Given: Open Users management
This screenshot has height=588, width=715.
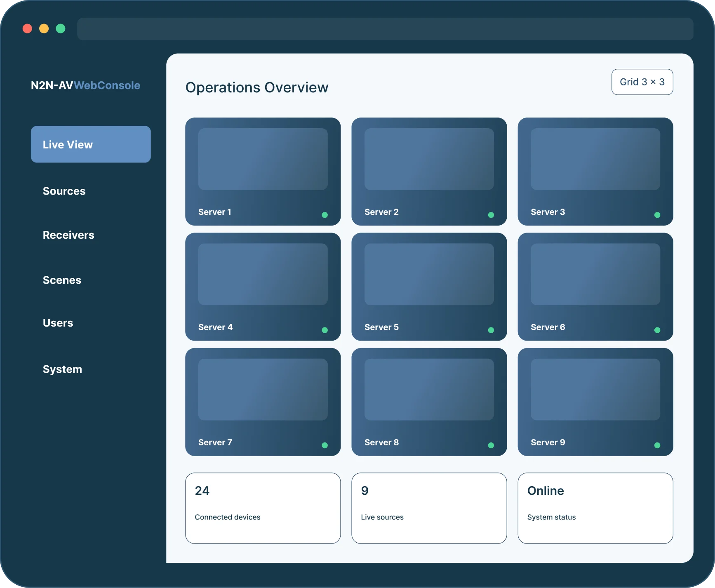Looking at the screenshot, I should point(58,323).
